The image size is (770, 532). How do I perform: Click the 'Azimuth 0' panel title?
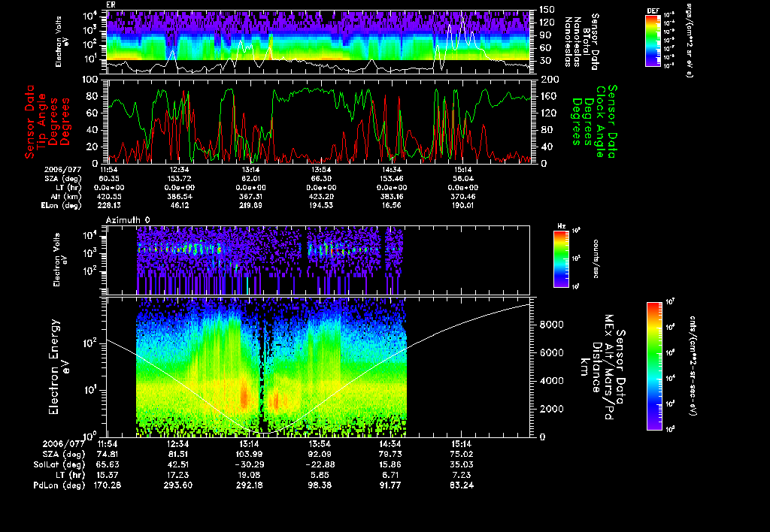click(x=128, y=220)
